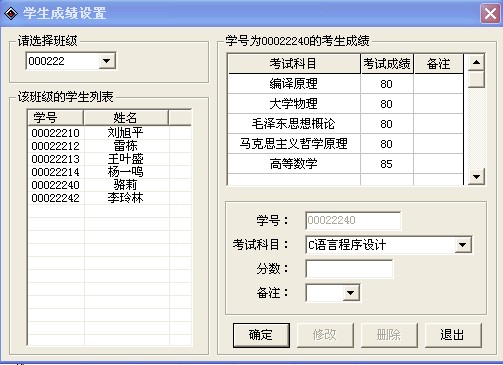The width and height of the screenshot is (503, 365).
Task: Click student name 骆莉
Action: pyautogui.click(x=126, y=185)
